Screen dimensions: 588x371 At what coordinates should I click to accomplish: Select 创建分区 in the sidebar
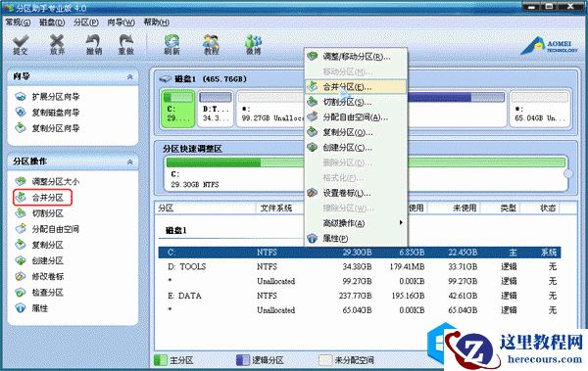[x=39, y=260]
